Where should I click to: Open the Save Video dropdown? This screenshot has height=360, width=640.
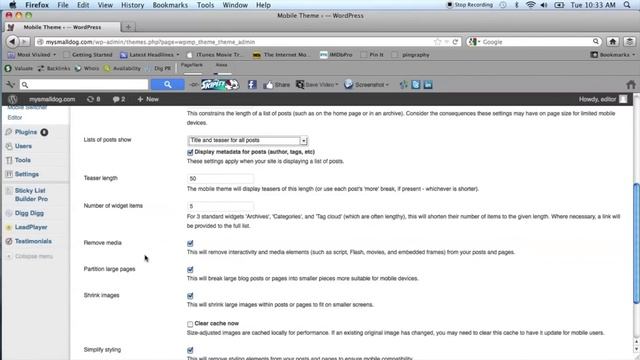tap(317, 84)
